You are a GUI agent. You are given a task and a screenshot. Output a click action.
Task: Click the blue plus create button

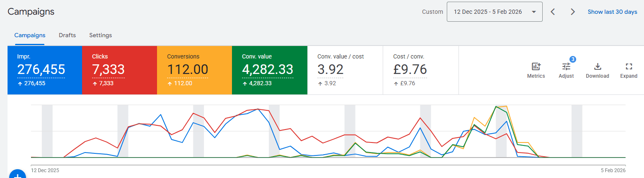(x=18, y=175)
